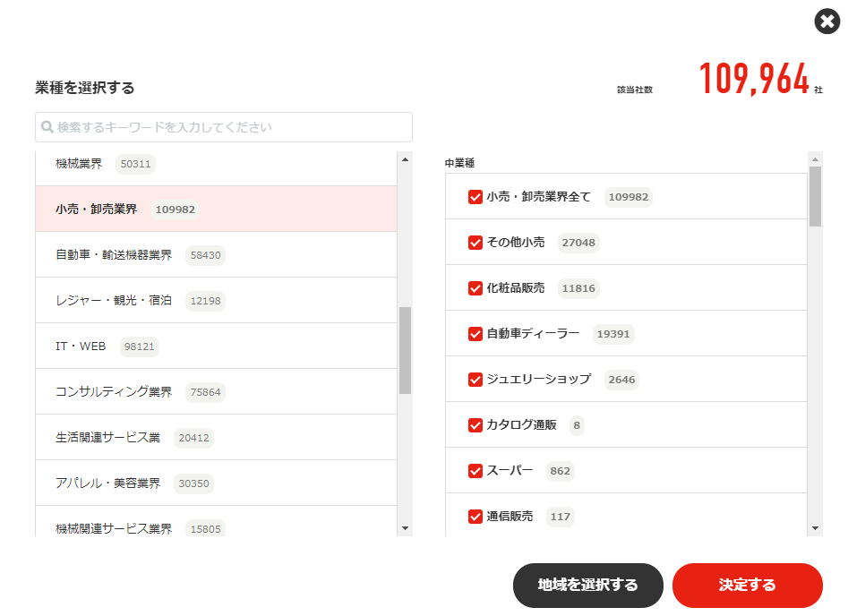The image size is (848, 616).
Task: Click the 該当社数 label
Action: click(635, 90)
